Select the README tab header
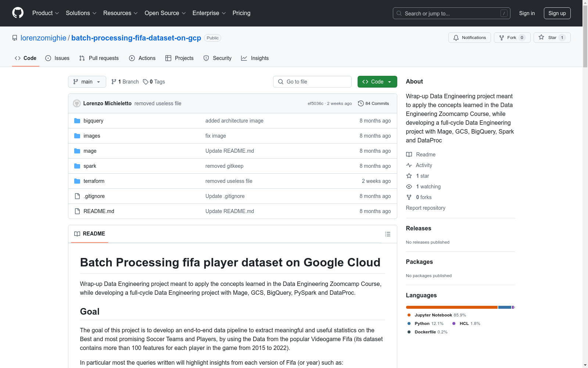Image resolution: width=588 pixels, height=368 pixels. point(90,234)
